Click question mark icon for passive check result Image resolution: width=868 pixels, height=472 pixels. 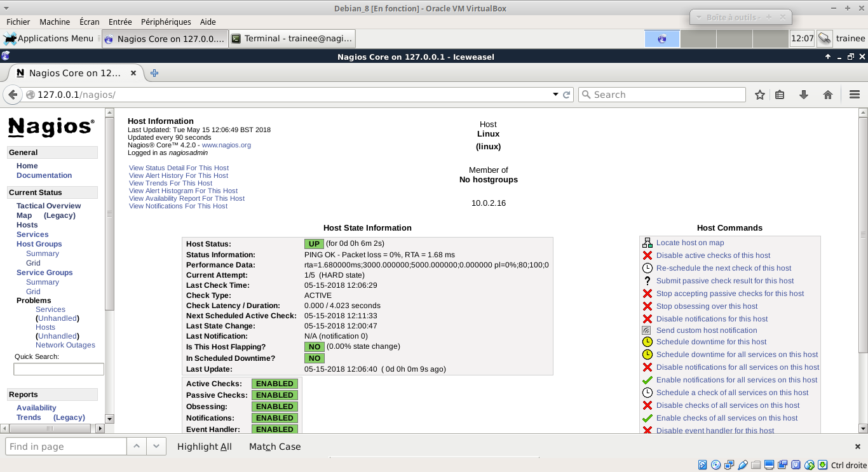click(648, 281)
